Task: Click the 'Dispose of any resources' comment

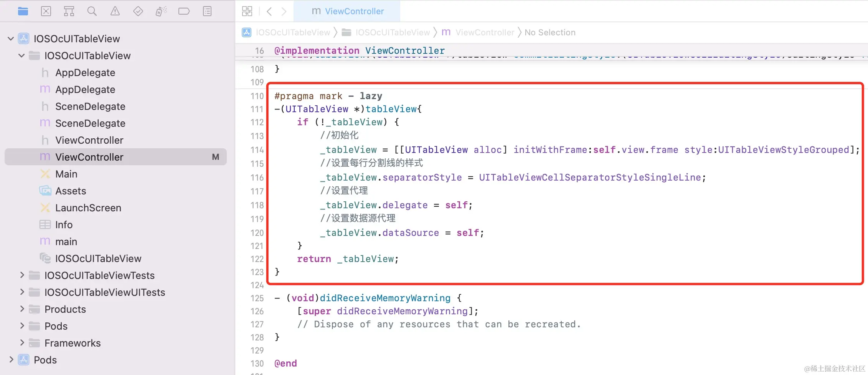Action: 439,324
